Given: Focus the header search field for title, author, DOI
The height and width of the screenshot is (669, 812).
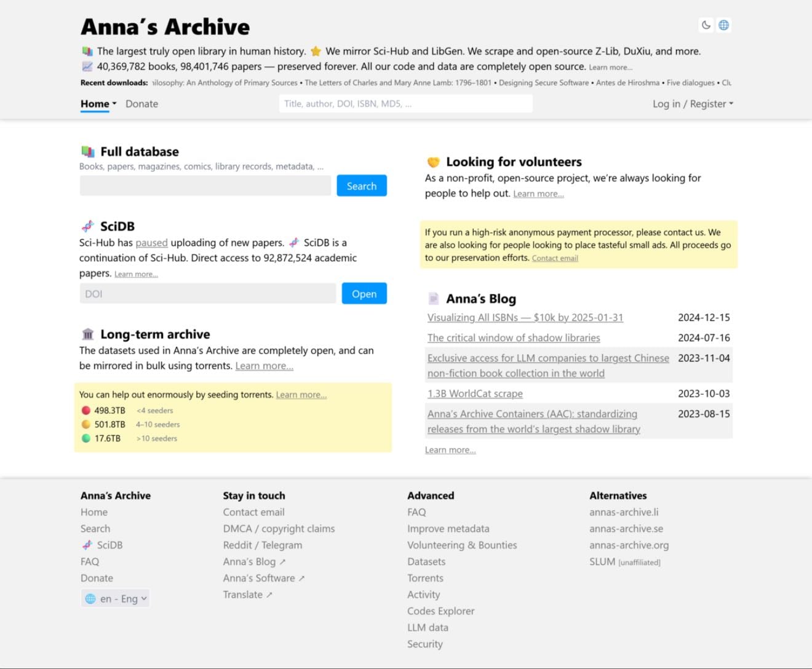Looking at the screenshot, I should click(406, 104).
